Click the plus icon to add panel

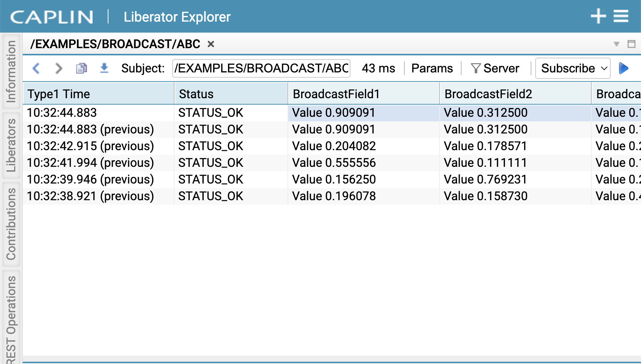click(x=599, y=16)
